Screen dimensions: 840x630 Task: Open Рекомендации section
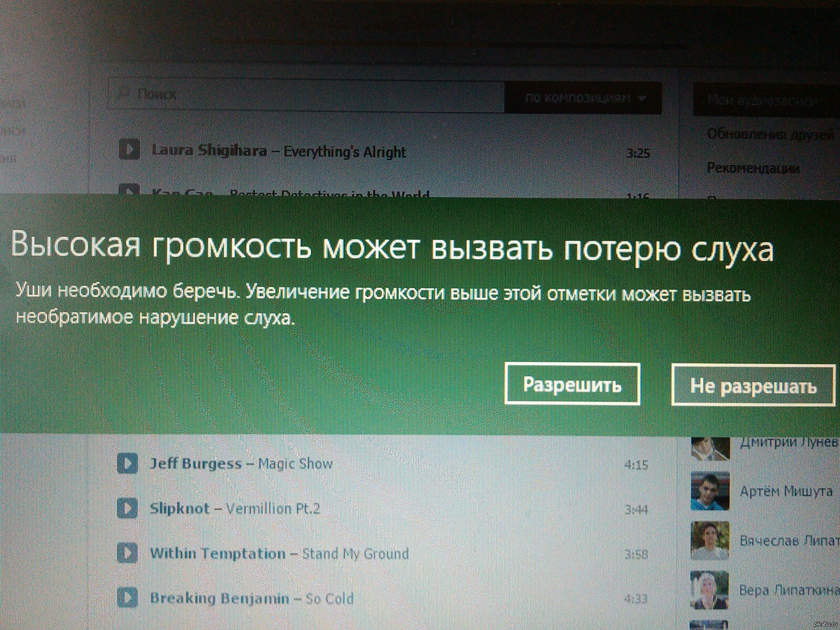click(753, 168)
